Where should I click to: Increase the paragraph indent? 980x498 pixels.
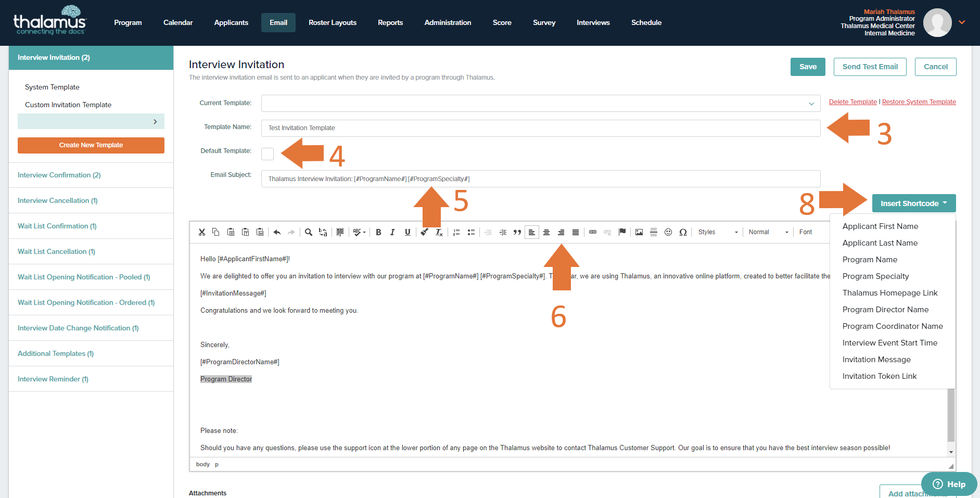tap(503, 232)
